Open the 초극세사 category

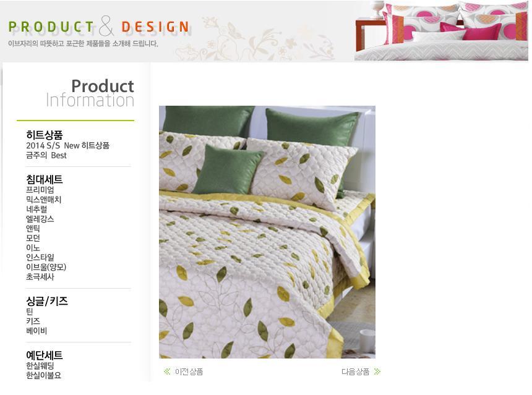(x=40, y=277)
